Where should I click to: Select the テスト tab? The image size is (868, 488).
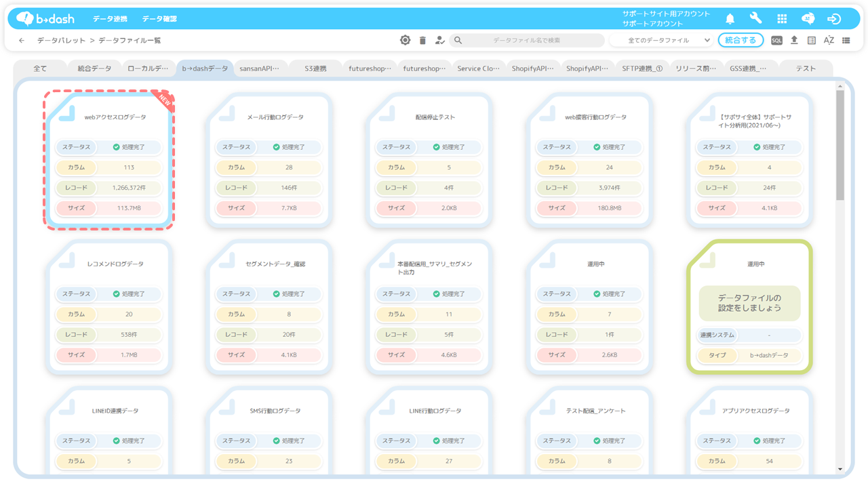pos(806,68)
